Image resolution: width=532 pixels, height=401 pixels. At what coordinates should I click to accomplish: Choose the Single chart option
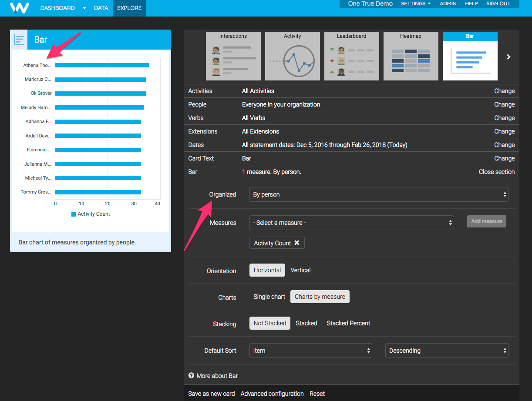click(x=269, y=297)
